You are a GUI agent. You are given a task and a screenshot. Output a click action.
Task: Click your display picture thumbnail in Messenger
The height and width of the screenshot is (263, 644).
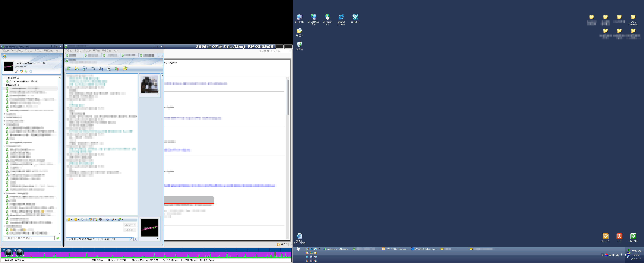8,67
